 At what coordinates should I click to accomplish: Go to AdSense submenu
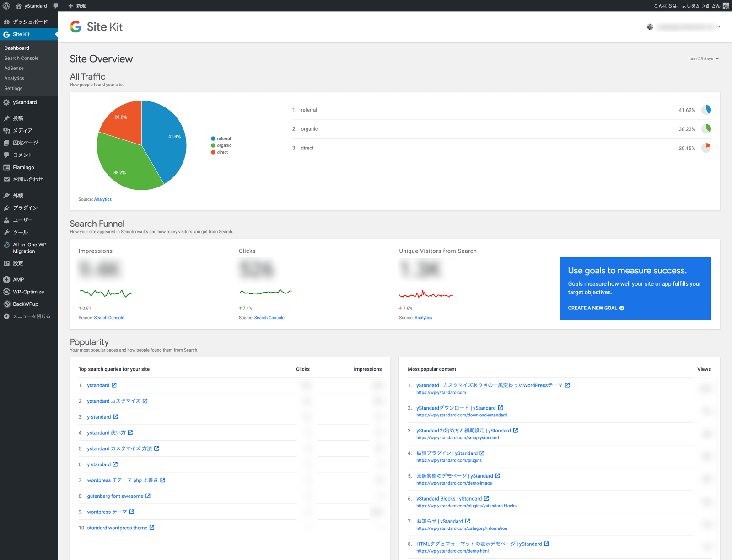coord(14,68)
